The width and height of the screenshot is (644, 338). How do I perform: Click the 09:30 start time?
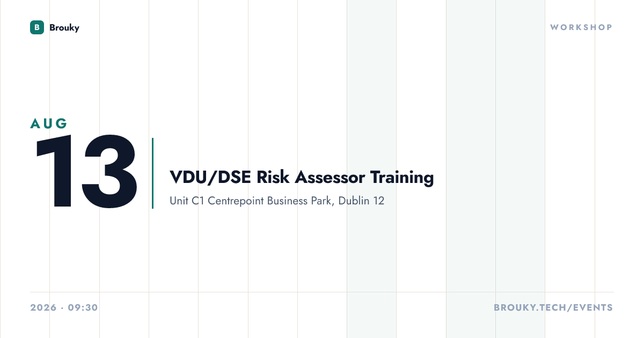(x=83, y=308)
